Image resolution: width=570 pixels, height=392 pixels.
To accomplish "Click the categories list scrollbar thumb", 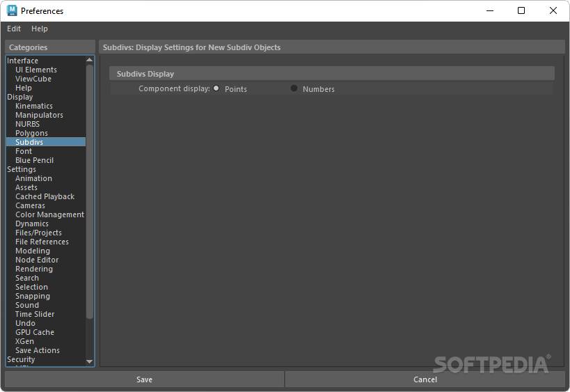I will [x=89, y=191].
